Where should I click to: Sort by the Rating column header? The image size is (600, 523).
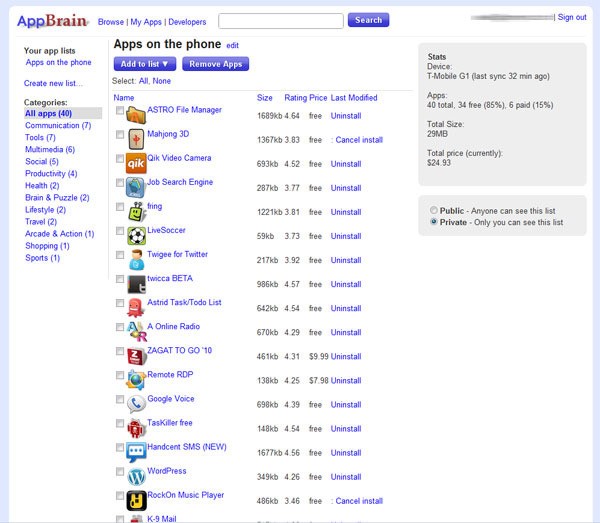pos(295,98)
